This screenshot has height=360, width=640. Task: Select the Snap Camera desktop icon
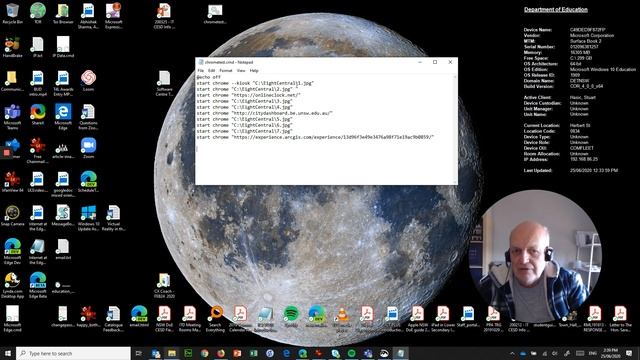pyautogui.click(x=12, y=216)
